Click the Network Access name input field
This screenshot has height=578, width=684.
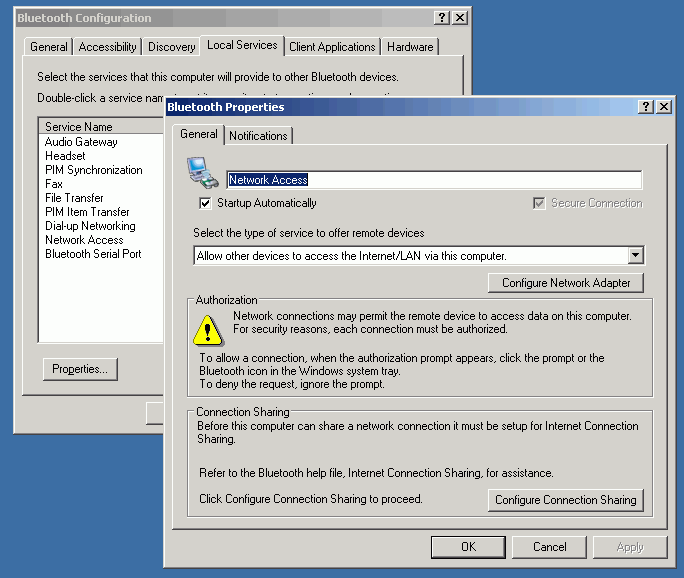pyautogui.click(x=434, y=180)
